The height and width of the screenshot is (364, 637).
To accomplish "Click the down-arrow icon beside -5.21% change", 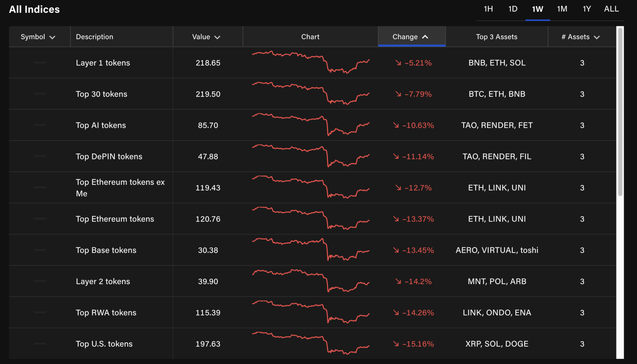I will (x=398, y=63).
